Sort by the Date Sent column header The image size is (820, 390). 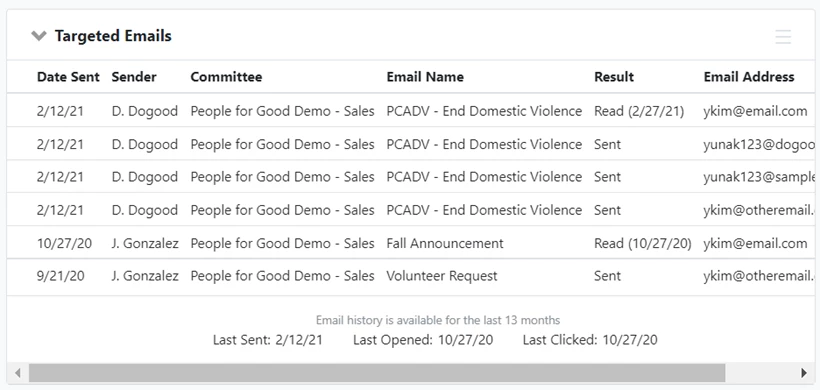68,77
